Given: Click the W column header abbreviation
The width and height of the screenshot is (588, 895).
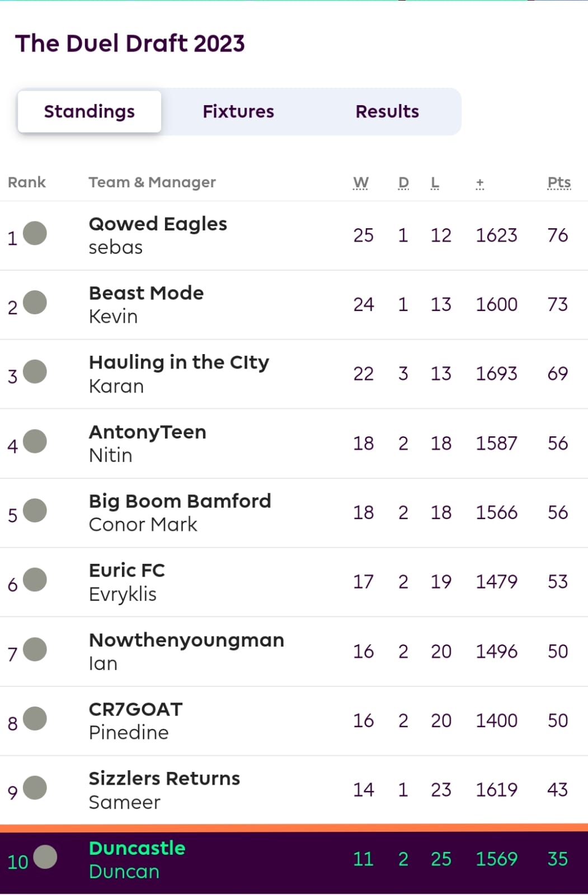Looking at the screenshot, I should (361, 183).
